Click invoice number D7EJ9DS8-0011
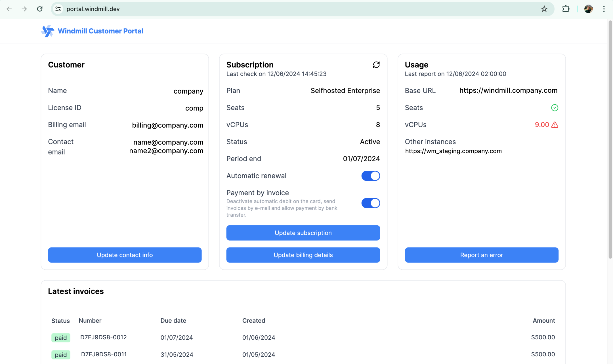Image resolution: width=613 pixels, height=364 pixels. 104,354
